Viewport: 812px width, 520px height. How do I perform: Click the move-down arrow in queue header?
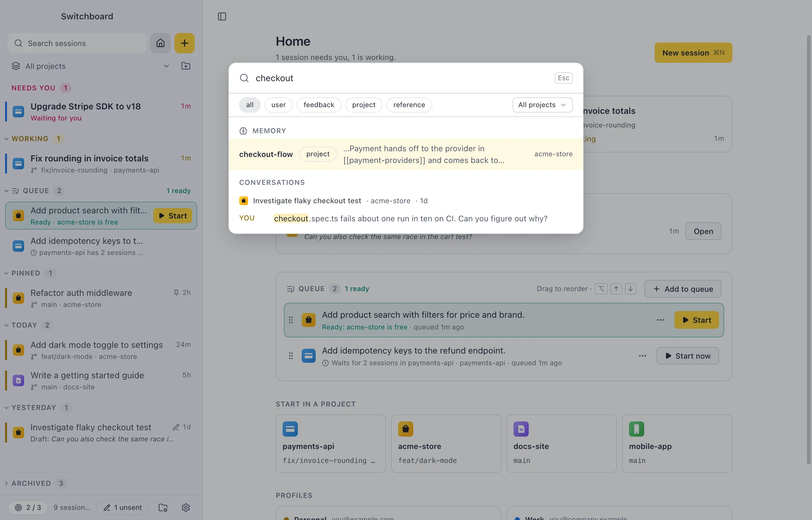(631, 289)
